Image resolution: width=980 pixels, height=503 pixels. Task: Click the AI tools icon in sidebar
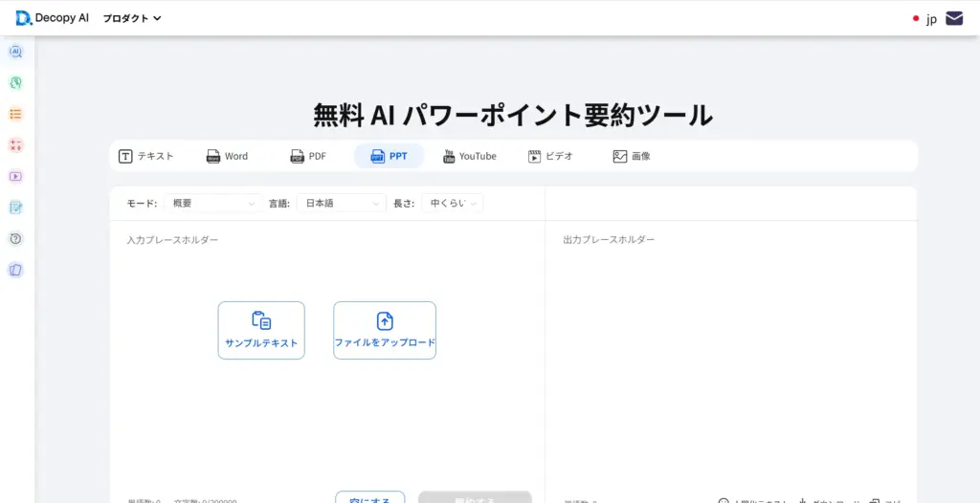coord(15,52)
